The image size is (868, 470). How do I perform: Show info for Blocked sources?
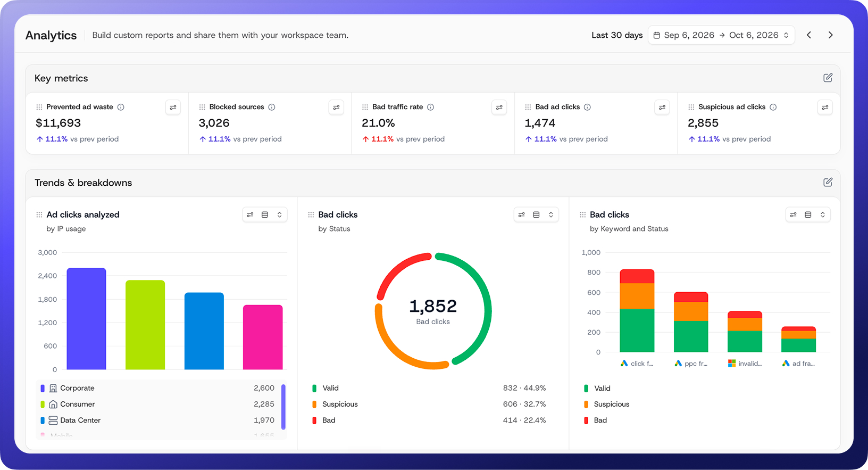[272, 107]
